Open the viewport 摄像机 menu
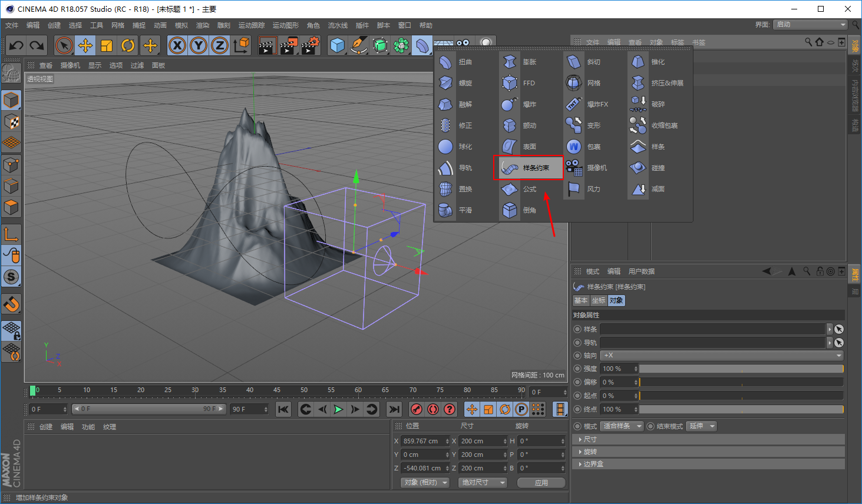This screenshot has height=504, width=862. (70, 65)
